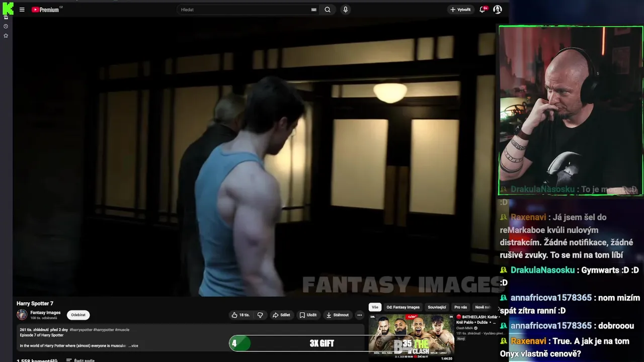Select the Od: Fantasy Images chip
This screenshot has width=644, height=362.
403,307
